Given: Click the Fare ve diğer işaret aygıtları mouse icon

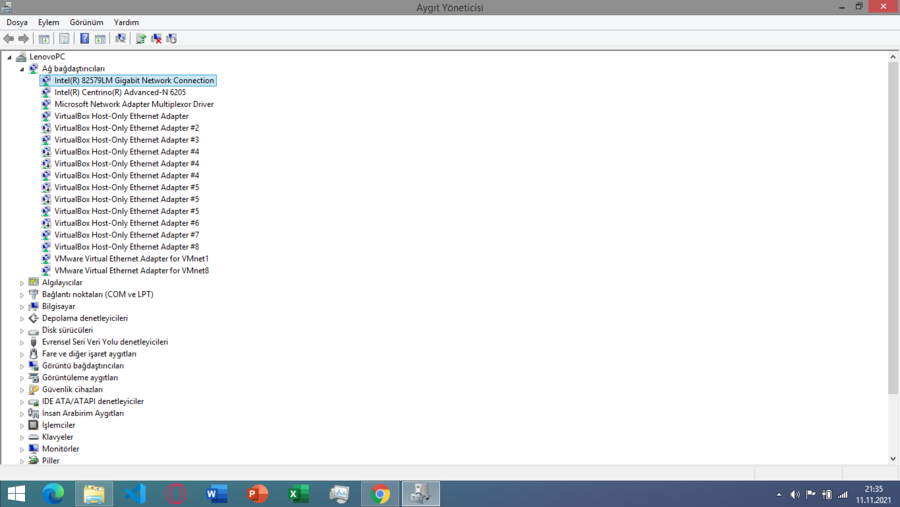Looking at the screenshot, I should [33, 354].
